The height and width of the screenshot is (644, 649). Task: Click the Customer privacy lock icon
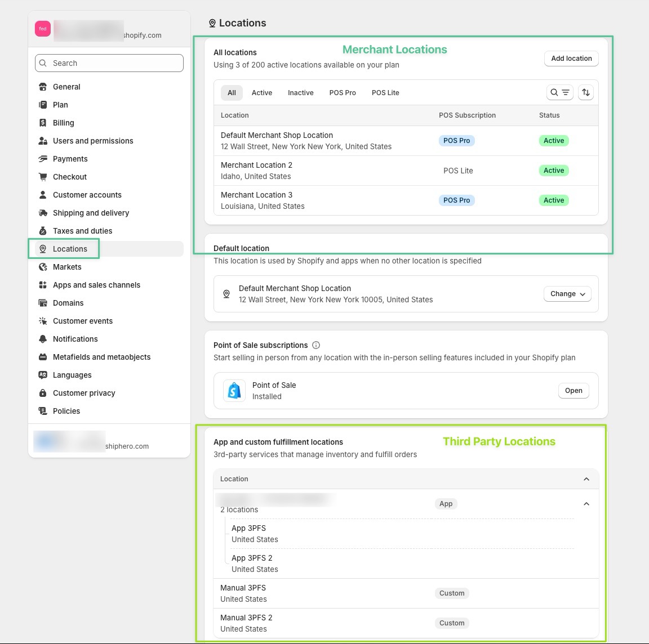click(x=43, y=393)
